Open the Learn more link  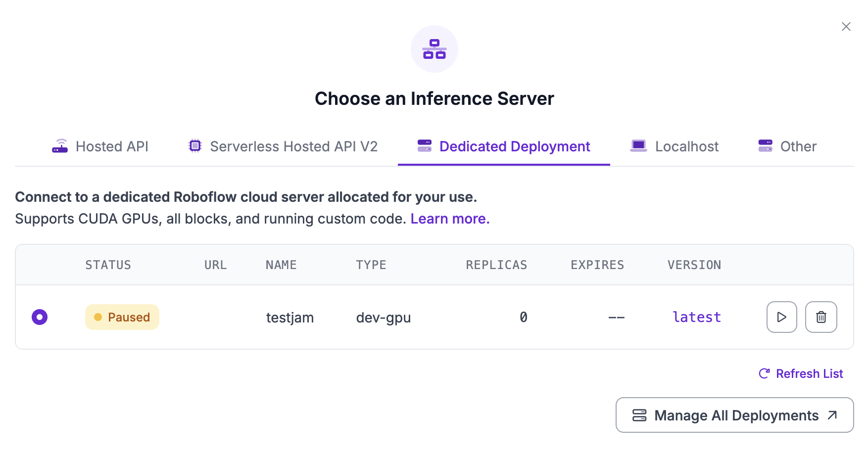pyautogui.click(x=450, y=219)
